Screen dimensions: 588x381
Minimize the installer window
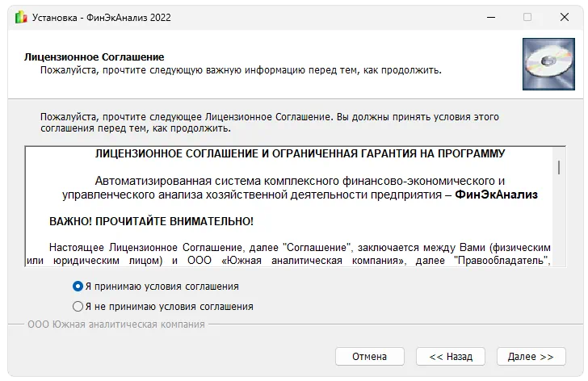coord(491,17)
